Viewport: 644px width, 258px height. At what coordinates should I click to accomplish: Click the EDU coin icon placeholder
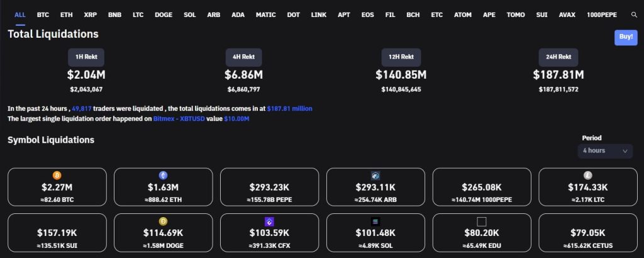[482, 222]
